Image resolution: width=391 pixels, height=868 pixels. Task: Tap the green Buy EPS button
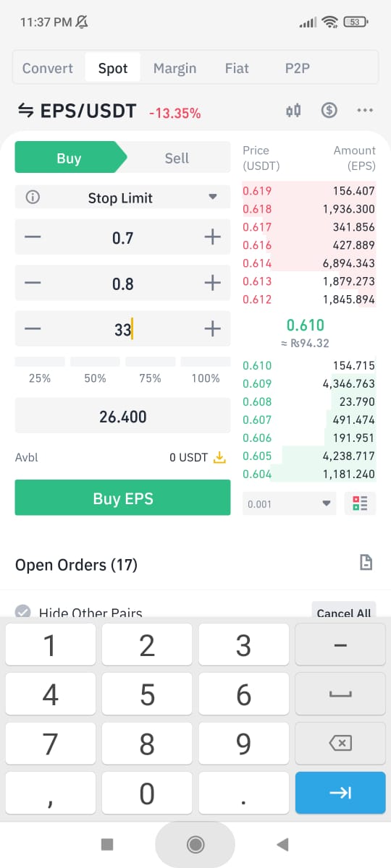point(122,498)
